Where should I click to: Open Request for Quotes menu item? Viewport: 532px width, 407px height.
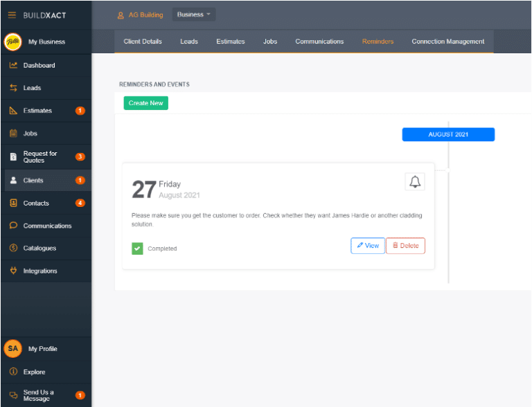tap(46, 156)
